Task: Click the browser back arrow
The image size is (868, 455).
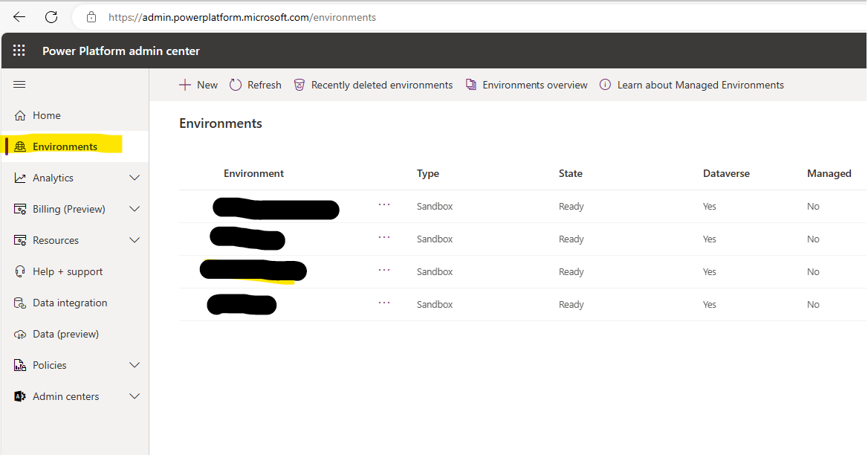Action: [x=19, y=17]
